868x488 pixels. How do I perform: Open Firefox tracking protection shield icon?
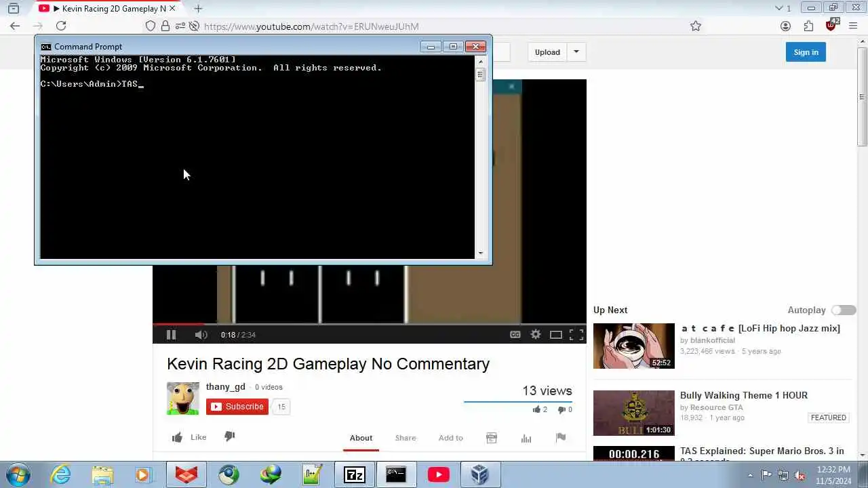[151, 26]
